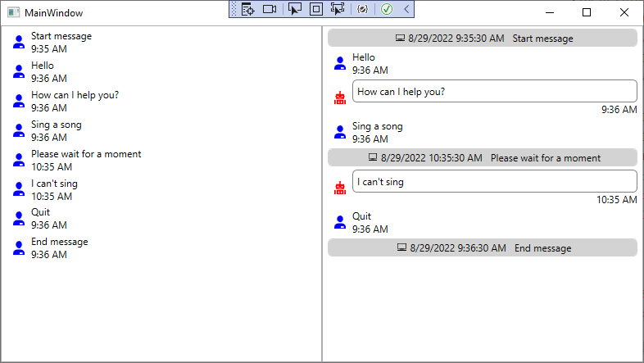
Task: Click blue user avatar by right-pane Sing a song
Action: coord(340,132)
